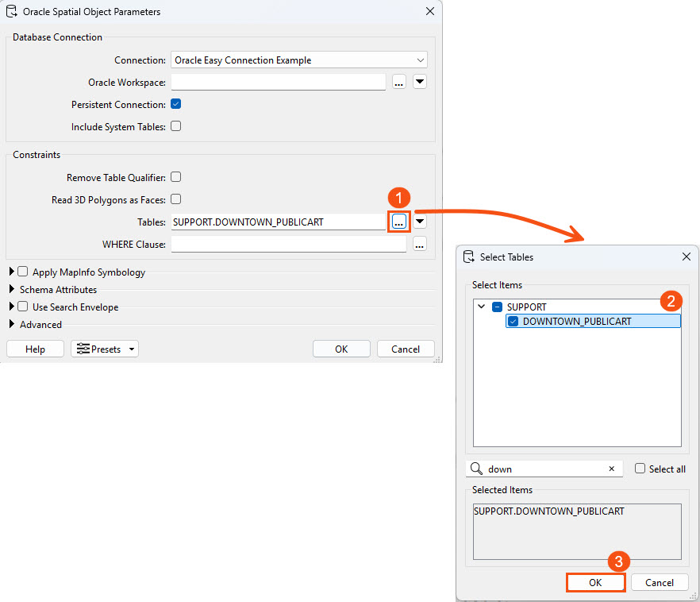Open the Connection dropdown list

pos(419,60)
